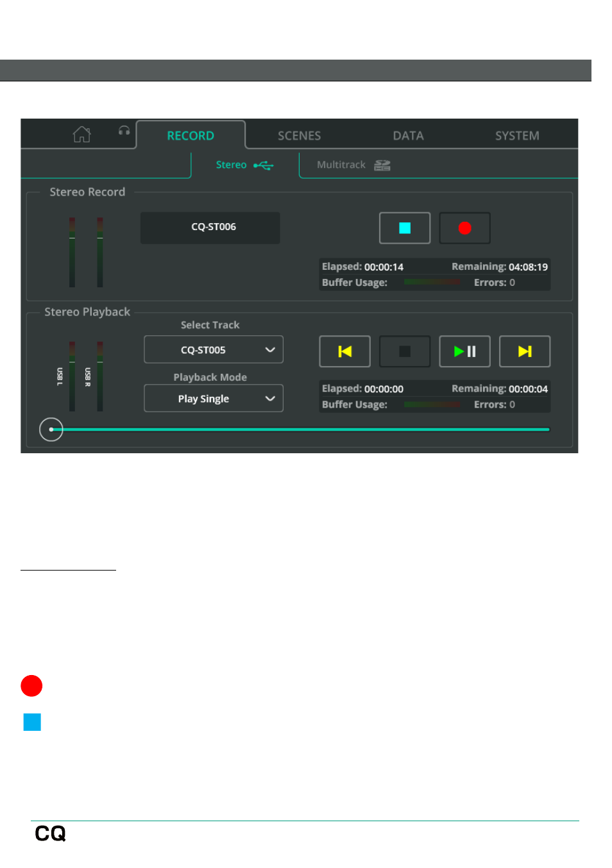Click the chevron beside Play Single

[x=270, y=399]
